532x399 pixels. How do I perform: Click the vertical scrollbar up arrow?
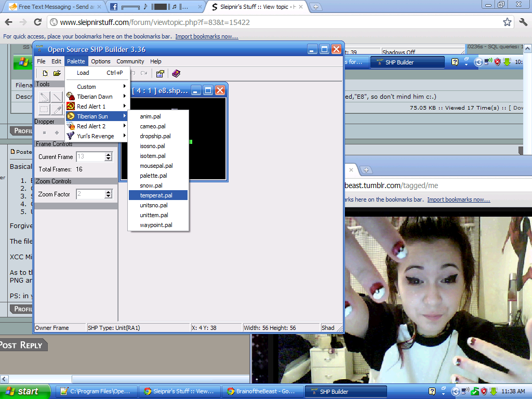(528, 49)
